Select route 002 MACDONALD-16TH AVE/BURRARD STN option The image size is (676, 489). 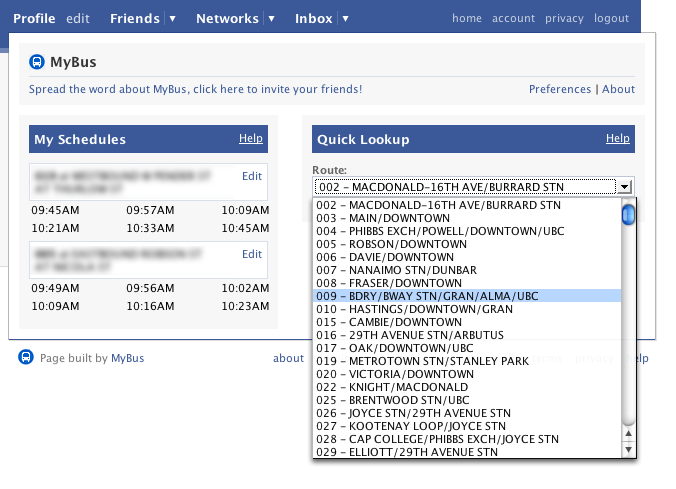(467, 205)
